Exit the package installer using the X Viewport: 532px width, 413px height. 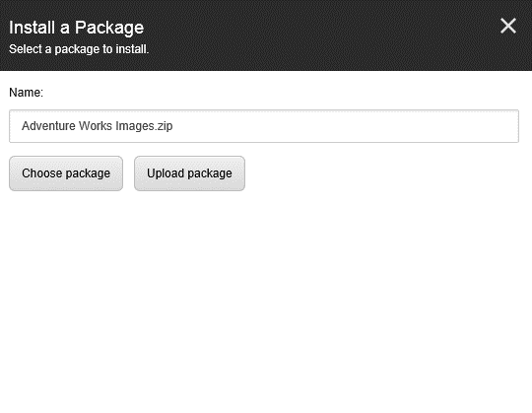pyautogui.click(x=508, y=26)
